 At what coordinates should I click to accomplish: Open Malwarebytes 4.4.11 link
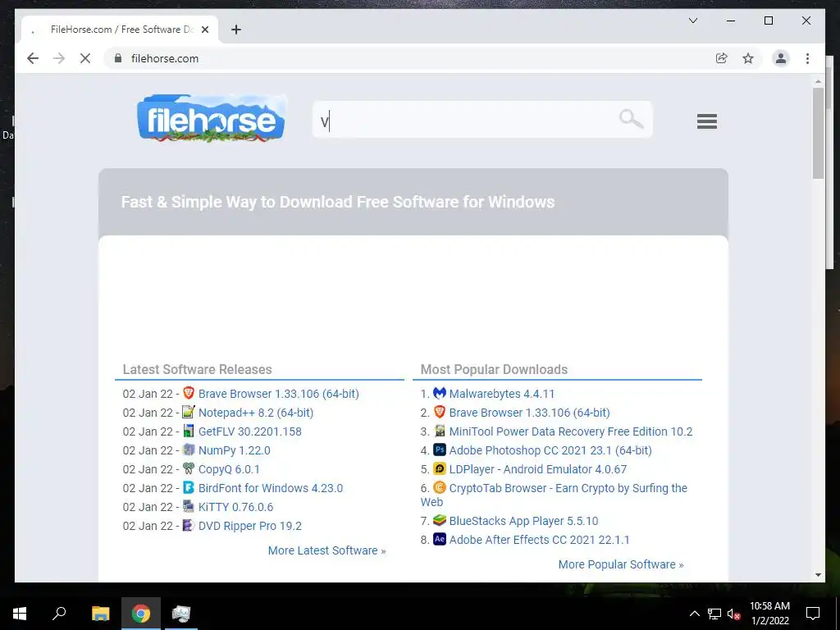click(502, 394)
